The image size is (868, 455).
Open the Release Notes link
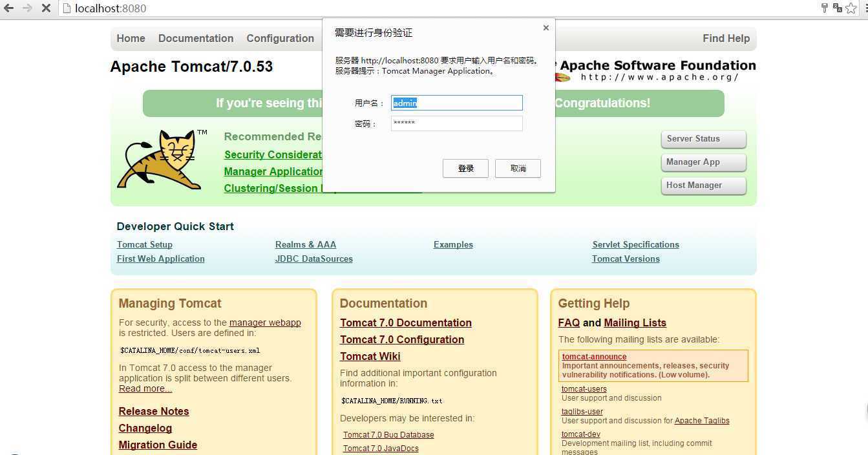tap(154, 411)
